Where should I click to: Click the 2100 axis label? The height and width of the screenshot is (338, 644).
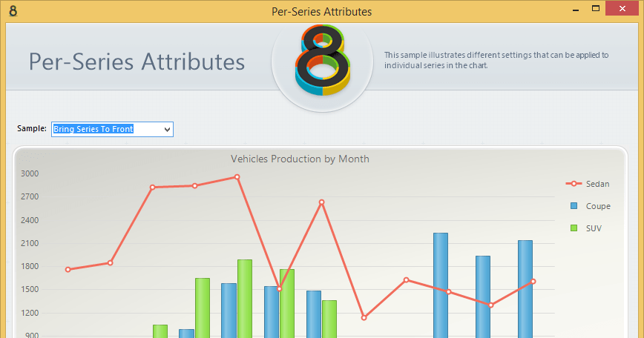30,243
